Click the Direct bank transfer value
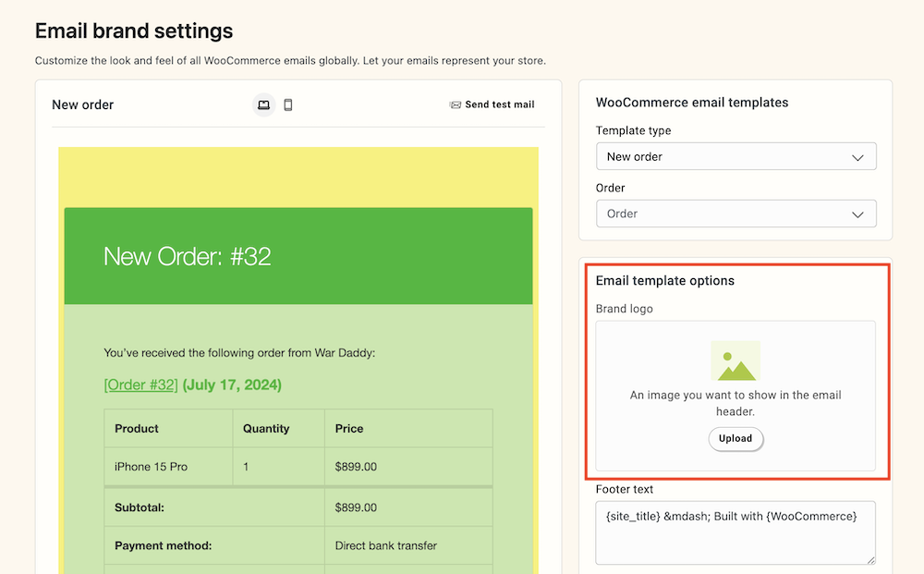The height and width of the screenshot is (574, 924). pos(386,545)
